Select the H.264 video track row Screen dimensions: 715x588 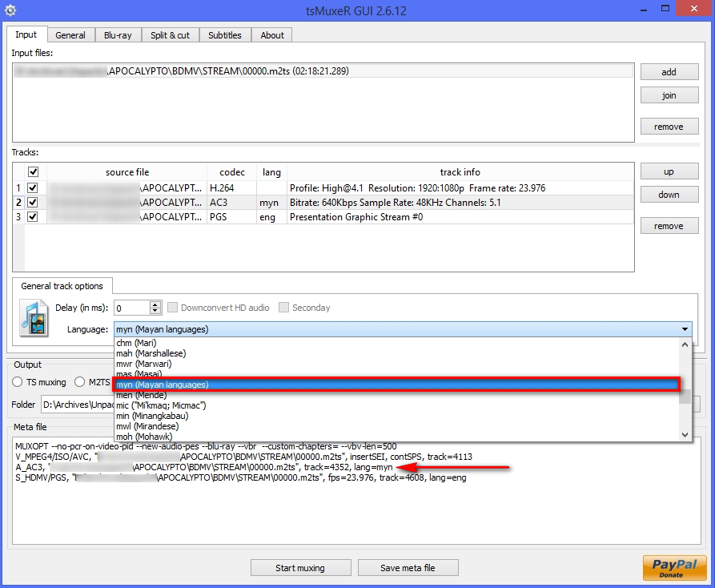323,188
